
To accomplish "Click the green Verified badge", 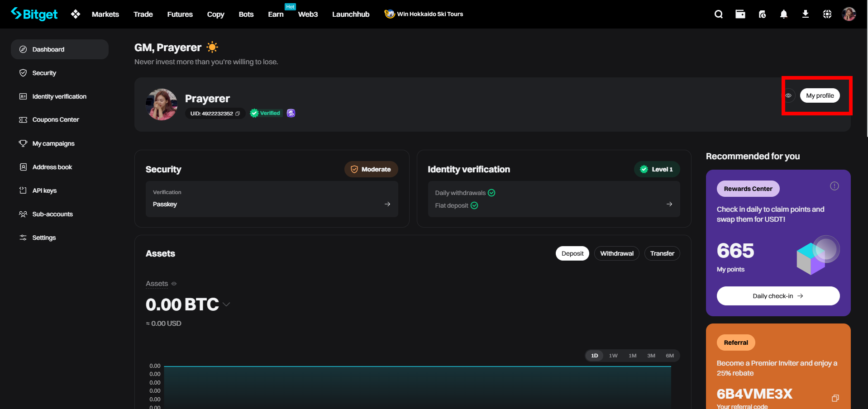I will [x=265, y=113].
